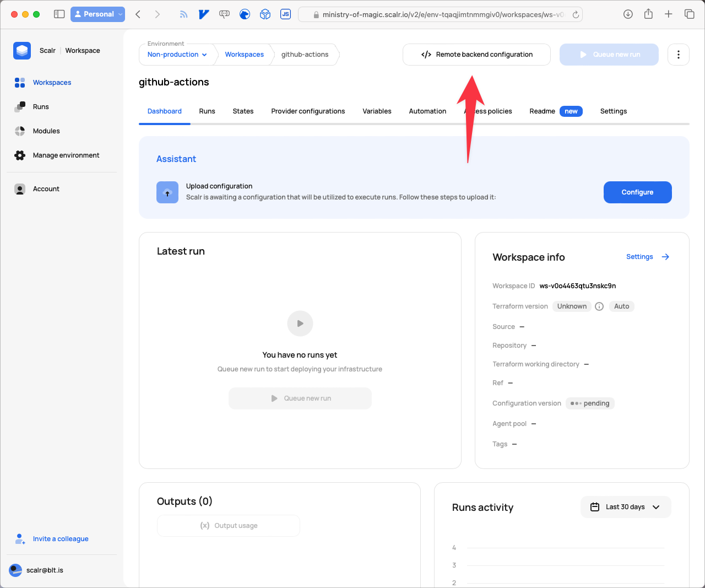
Task: Click the JS extension icon
Action: click(x=285, y=14)
